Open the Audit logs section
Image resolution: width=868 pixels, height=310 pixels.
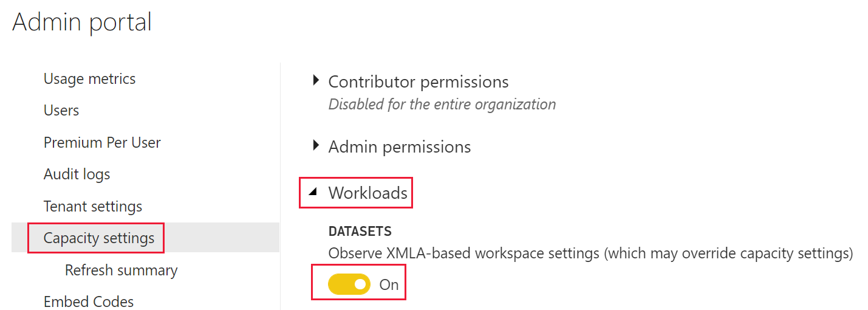click(x=77, y=174)
